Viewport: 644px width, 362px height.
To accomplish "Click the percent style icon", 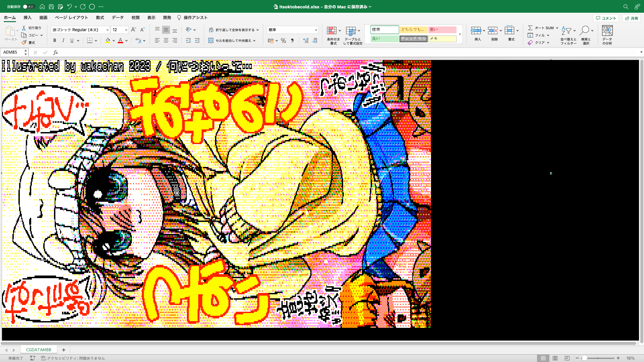I will (x=283, y=41).
